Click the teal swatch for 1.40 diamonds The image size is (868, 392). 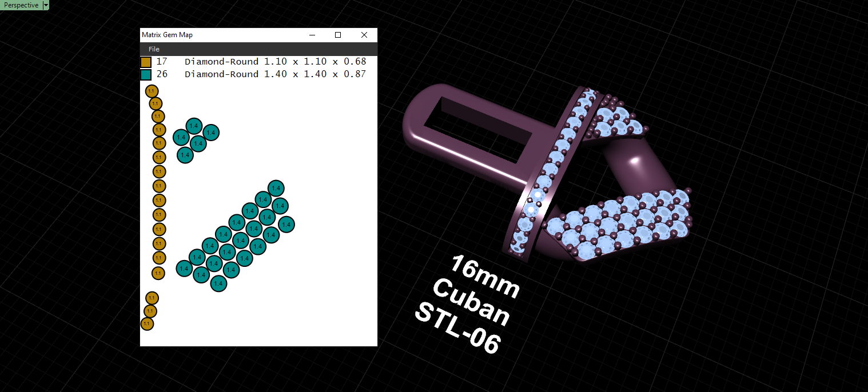coord(146,75)
